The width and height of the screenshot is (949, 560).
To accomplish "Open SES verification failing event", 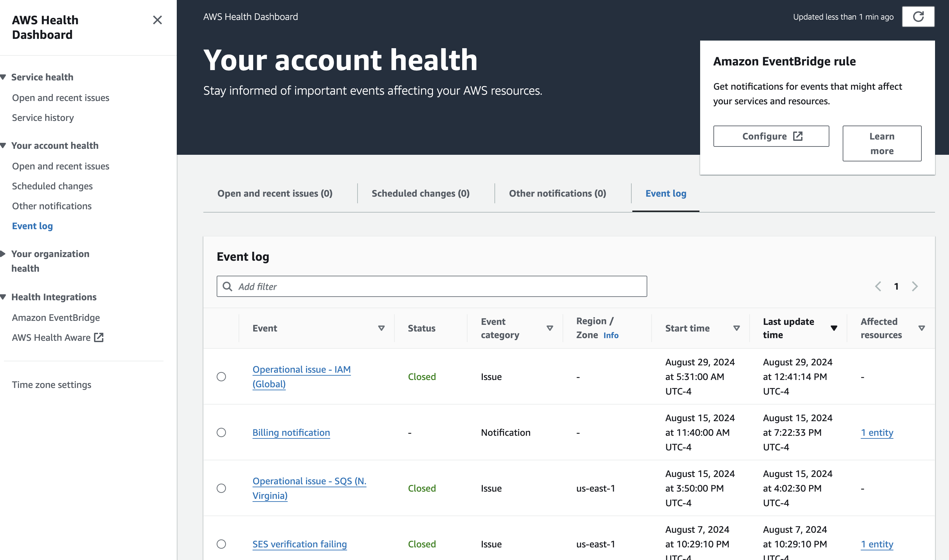I will 299,544.
